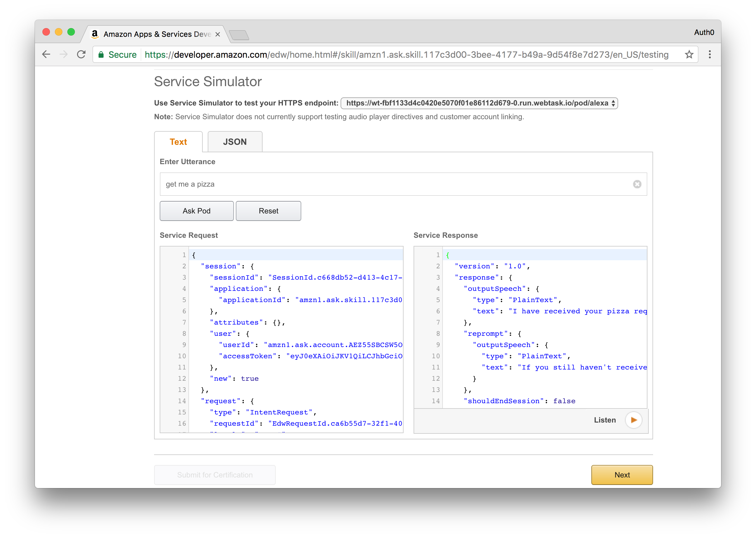Click the browser back arrow
The height and width of the screenshot is (538, 756).
pyautogui.click(x=46, y=54)
